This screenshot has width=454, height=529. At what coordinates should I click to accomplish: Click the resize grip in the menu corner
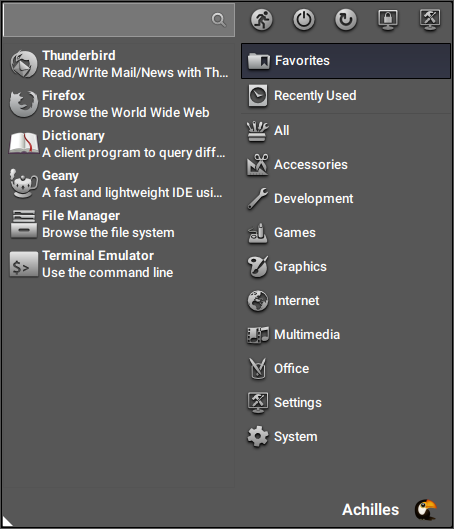pos(7,521)
